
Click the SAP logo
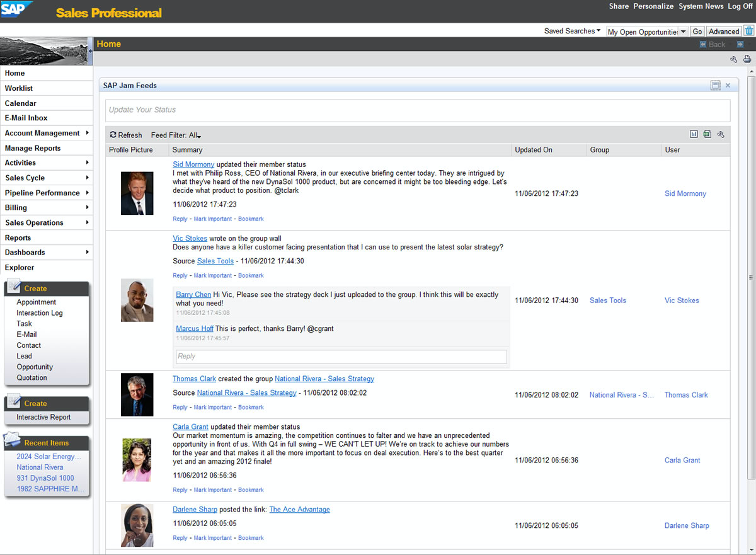coord(16,10)
